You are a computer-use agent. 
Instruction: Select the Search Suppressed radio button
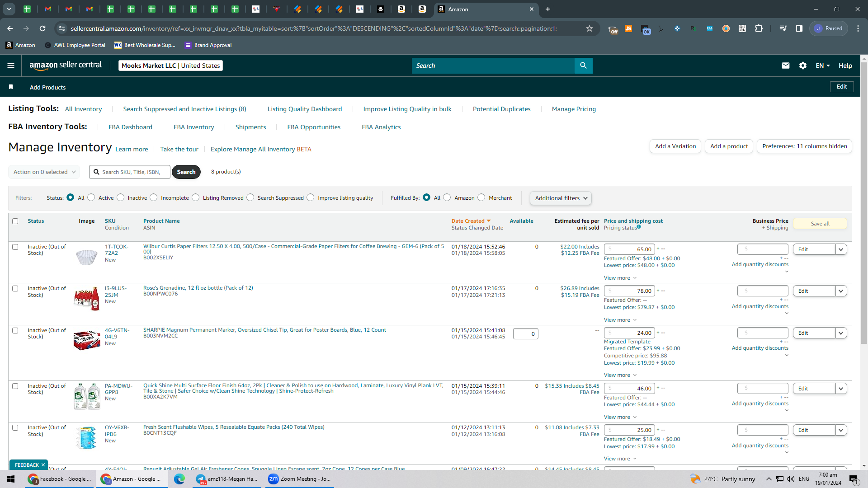click(250, 197)
